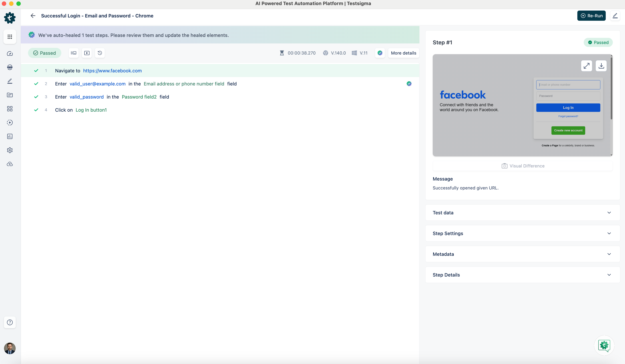This screenshot has width=625, height=364.
Task: Click the screenshot comparison view icon
Action: [x=74, y=53]
